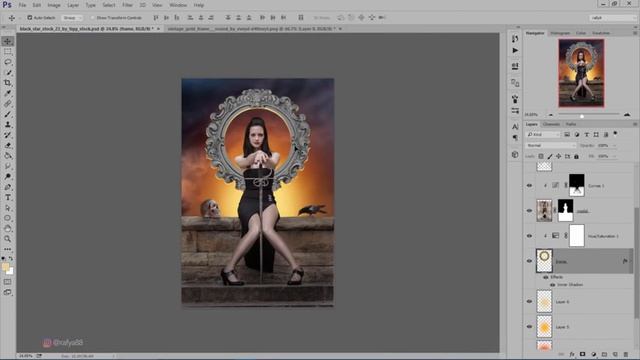Open the layer Kind filter dropdown
Image resolution: width=640 pixels, height=360 pixels.
point(543,134)
